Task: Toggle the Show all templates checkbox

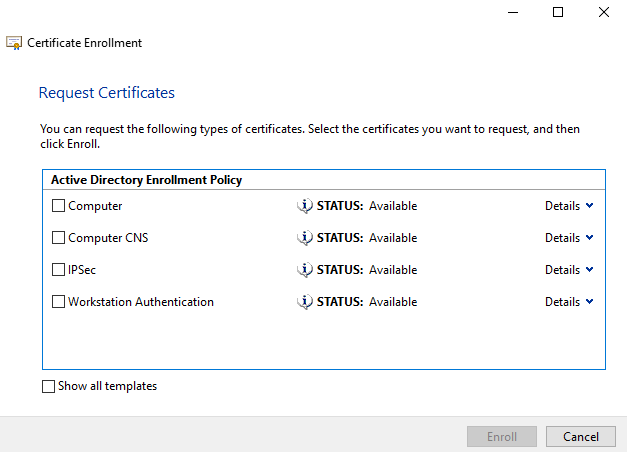Action: (x=49, y=386)
